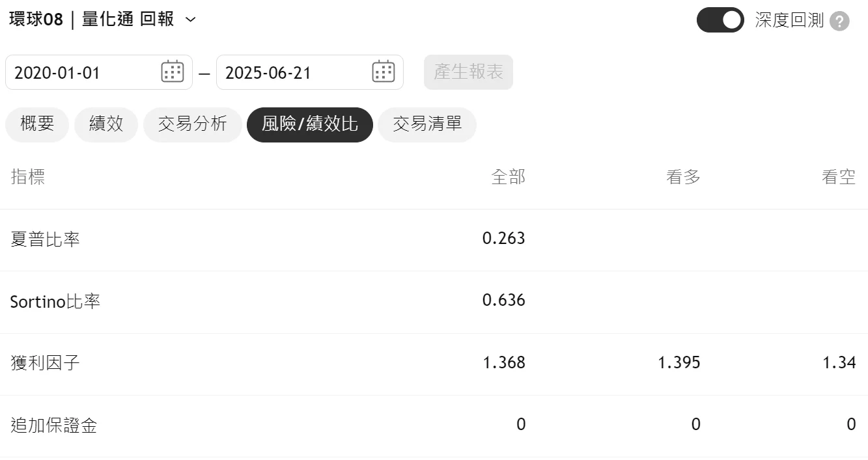Switch to the 概要 tab
Image resolution: width=868 pixels, height=460 pixels.
click(x=37, y=124)
